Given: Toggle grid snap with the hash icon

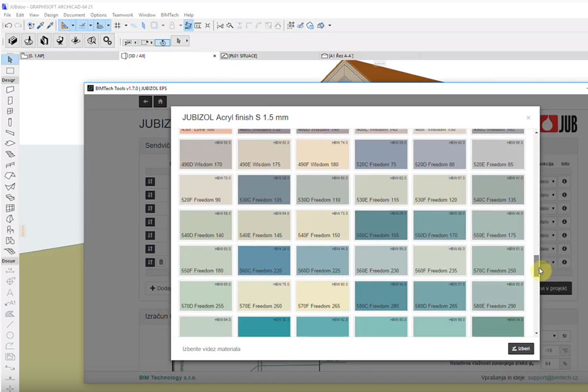Looking at the screenshot, I should [118, 25].
